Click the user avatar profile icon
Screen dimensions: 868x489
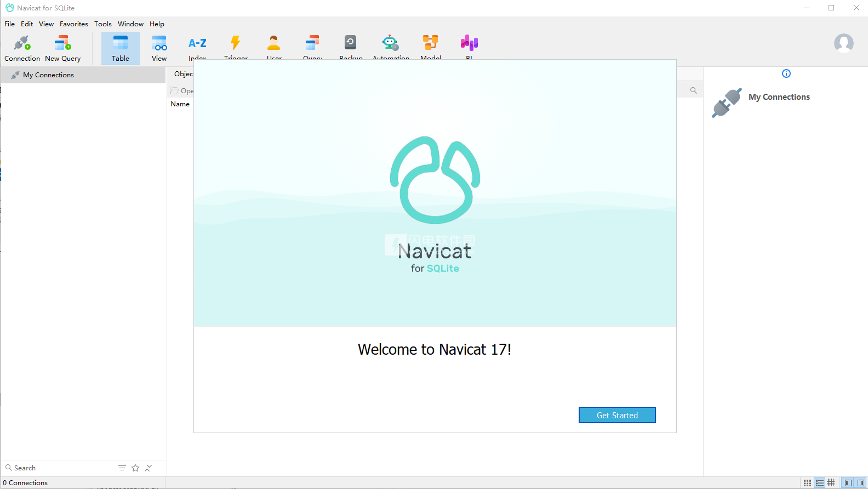tap(843, 43)
